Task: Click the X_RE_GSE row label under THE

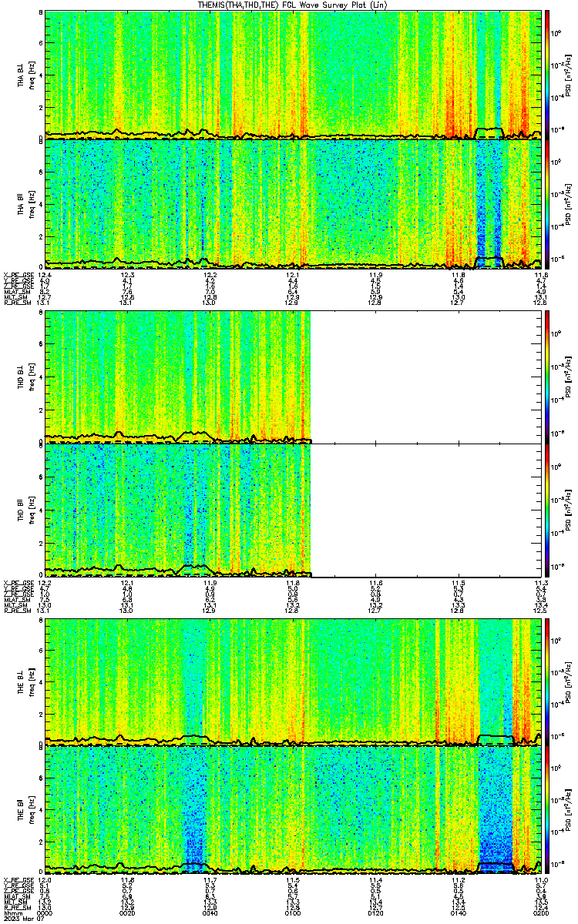Action: pos(18,879)
